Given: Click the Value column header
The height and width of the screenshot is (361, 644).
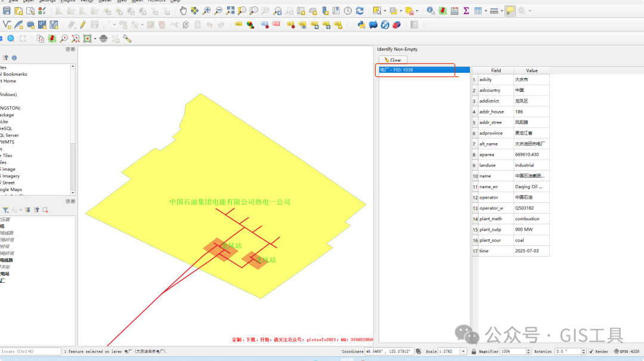Looking at the screenshot, I should (531, 71).
